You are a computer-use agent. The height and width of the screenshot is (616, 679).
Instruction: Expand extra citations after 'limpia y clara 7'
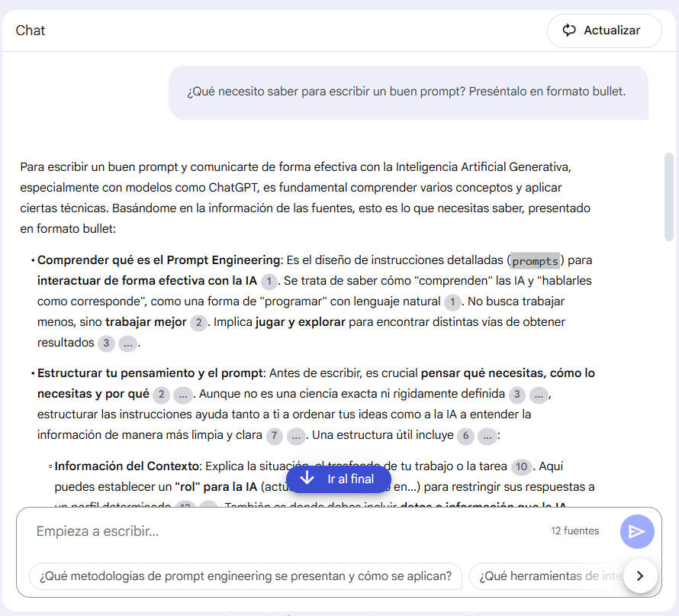pyautogui.click(x=296, y=436)
